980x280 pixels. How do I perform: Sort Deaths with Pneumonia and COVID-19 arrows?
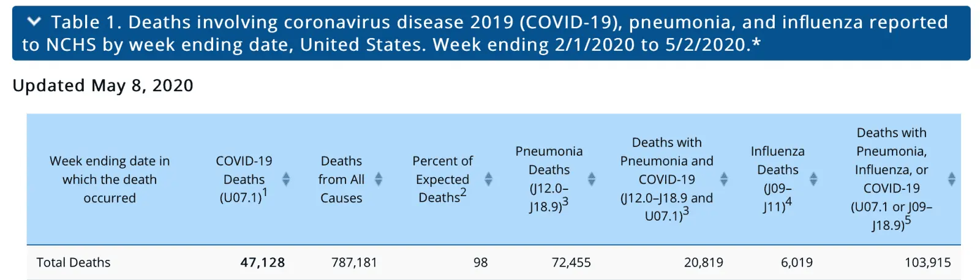pos(724,179)
